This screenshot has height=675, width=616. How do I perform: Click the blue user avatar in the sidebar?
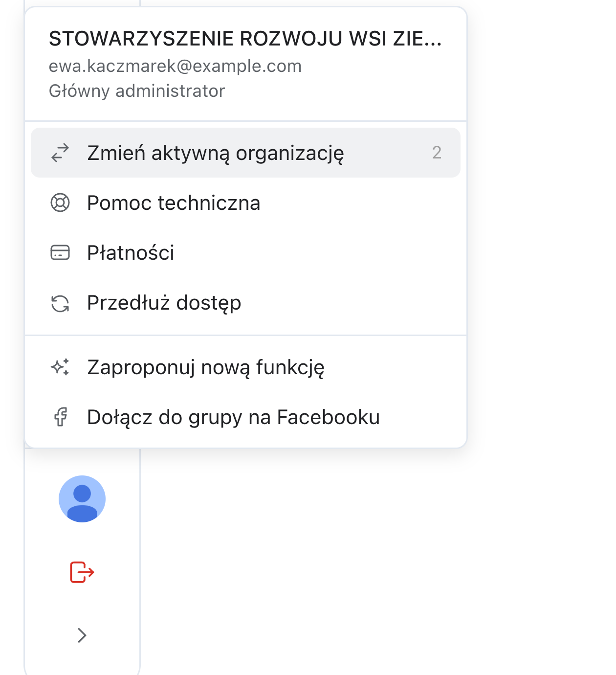pos(82,499)
